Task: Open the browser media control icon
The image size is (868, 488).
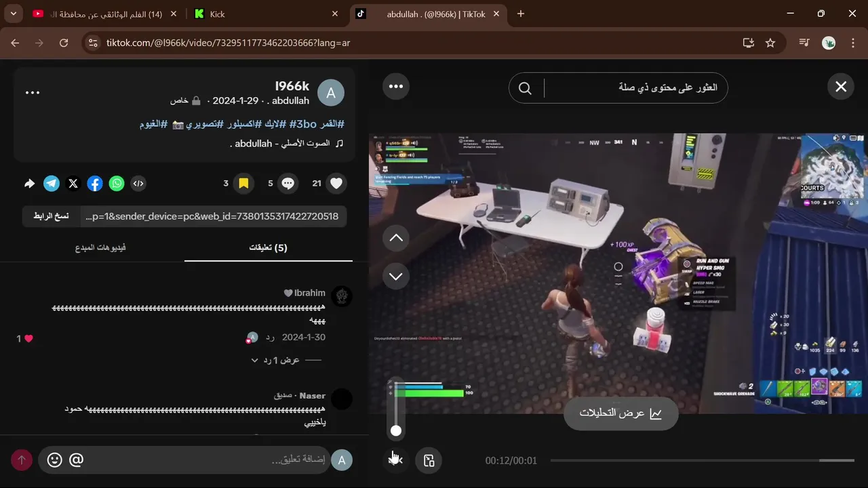Action: coord(804,43)
